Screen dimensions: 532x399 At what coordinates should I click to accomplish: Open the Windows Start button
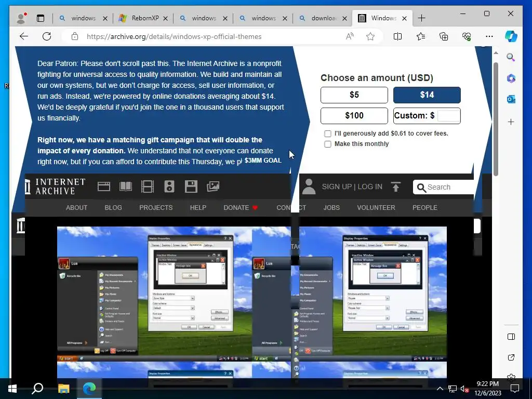pos(12,389)
